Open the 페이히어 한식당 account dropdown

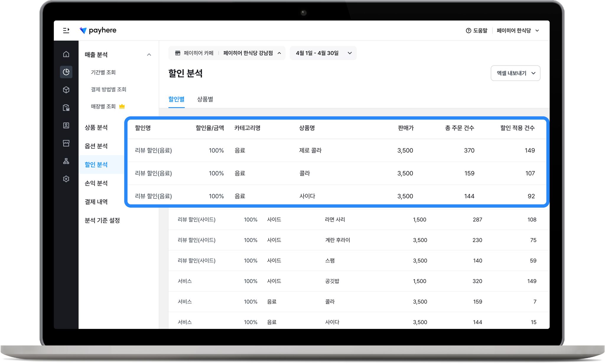pos(518,31)
